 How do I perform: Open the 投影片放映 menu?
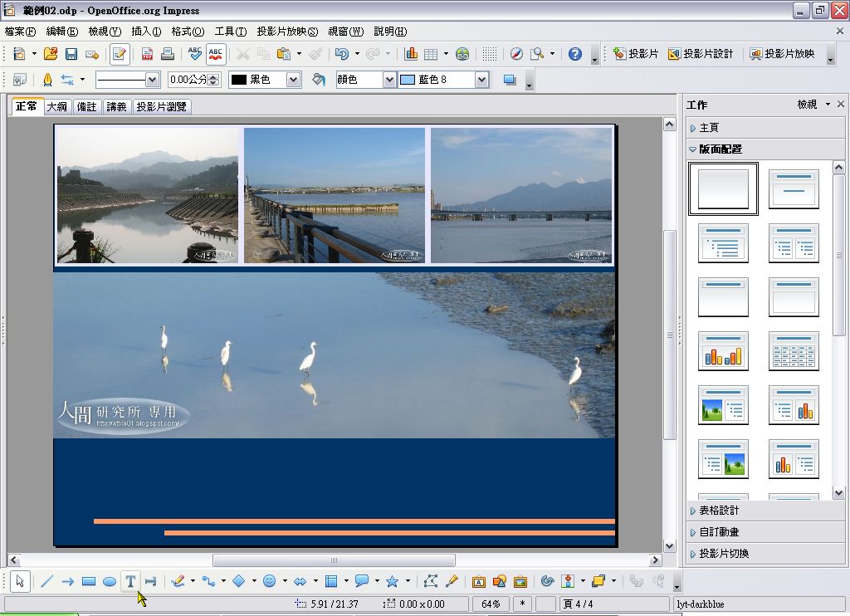tap(287, 32)
